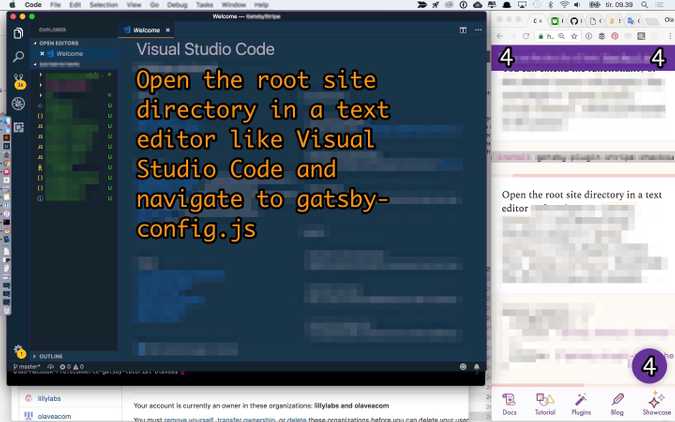Click the split editor icon

(x=463, y=30)
